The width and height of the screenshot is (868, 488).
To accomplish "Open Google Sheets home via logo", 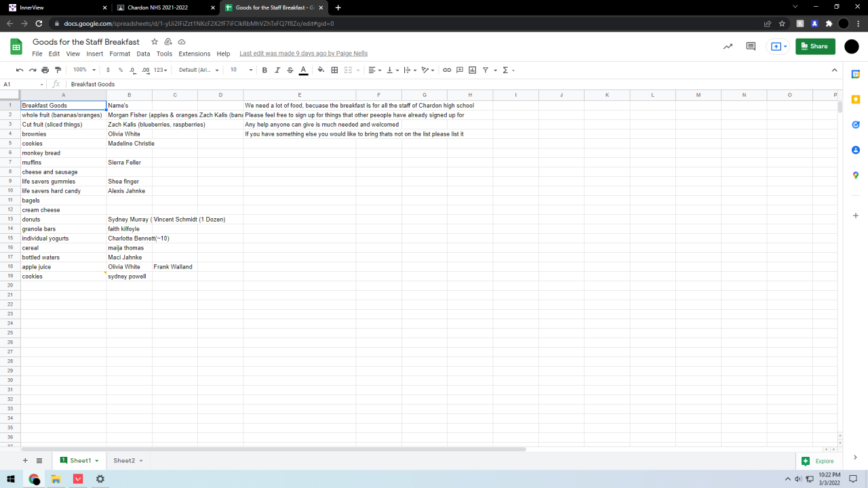I will point(16,47).
